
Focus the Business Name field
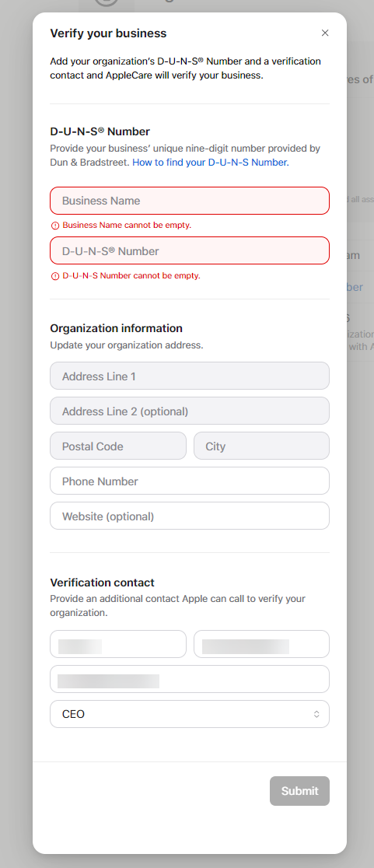coord(190,201)
